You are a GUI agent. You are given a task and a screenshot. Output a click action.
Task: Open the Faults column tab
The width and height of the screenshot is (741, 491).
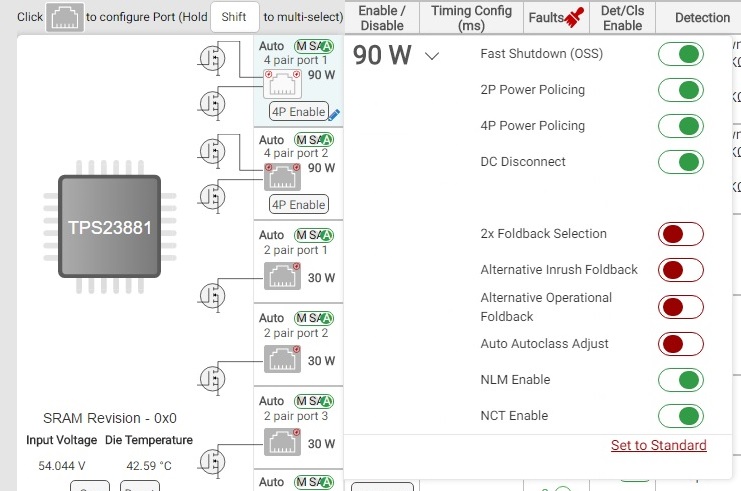tap(556, 17)
